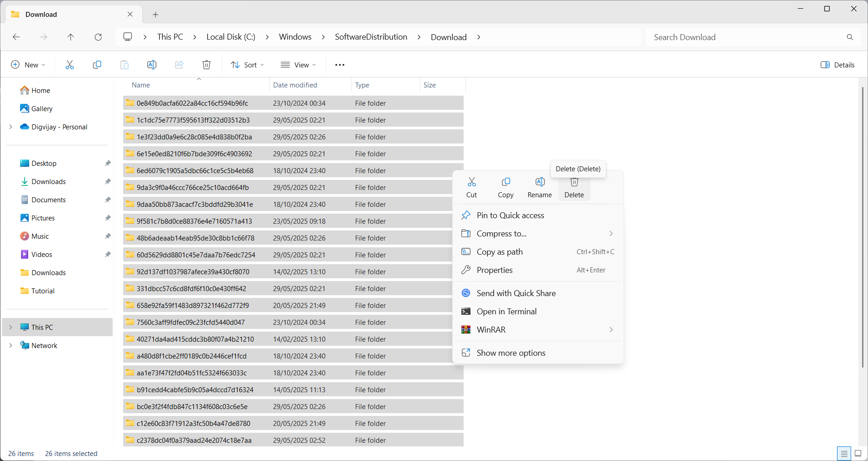This screenshot has width=868, height=461.
Task: Click the vertical scrollbar of file list
Action: click(862, 228)
